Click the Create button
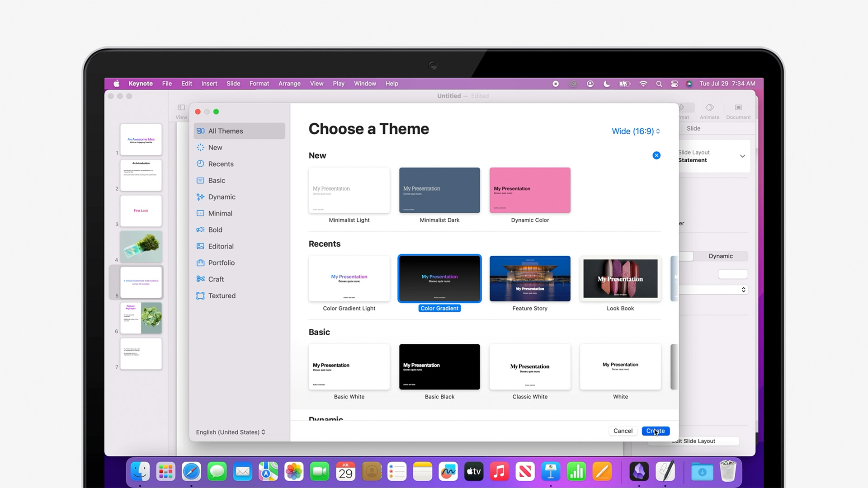Viewport: 868px width, 488px height. click(655, 431)
